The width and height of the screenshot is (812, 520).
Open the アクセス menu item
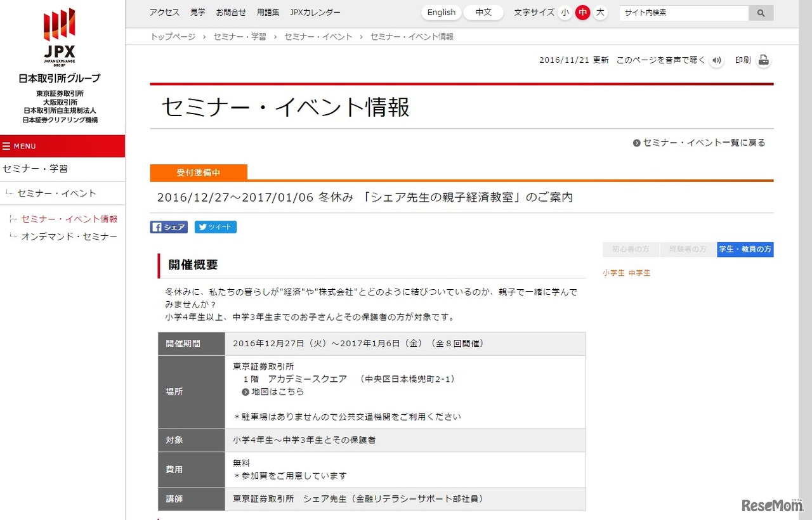coord(164,13)
